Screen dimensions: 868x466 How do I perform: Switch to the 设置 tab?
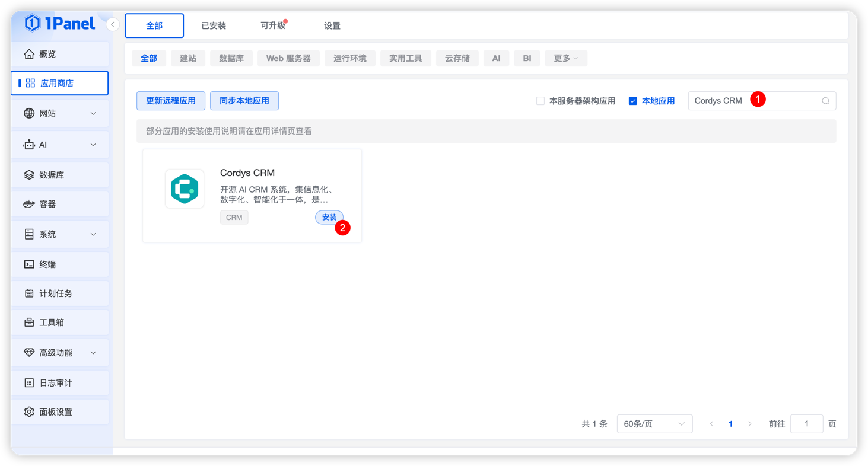pos(332,25)
